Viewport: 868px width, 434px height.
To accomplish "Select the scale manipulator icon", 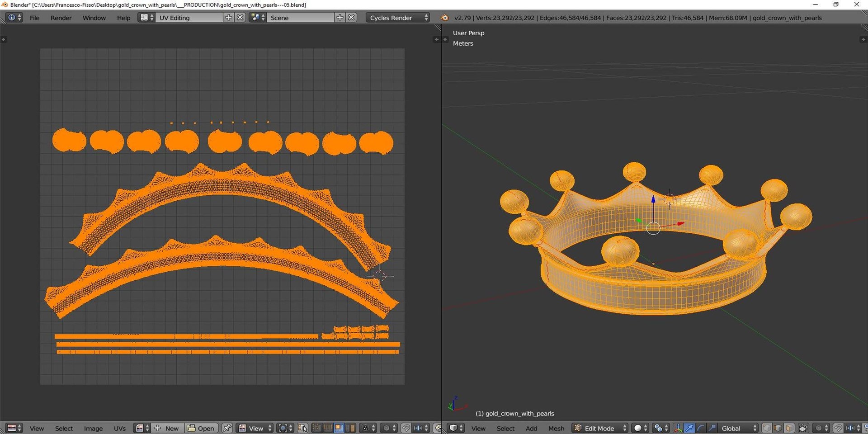I will (x=712, y=428).
